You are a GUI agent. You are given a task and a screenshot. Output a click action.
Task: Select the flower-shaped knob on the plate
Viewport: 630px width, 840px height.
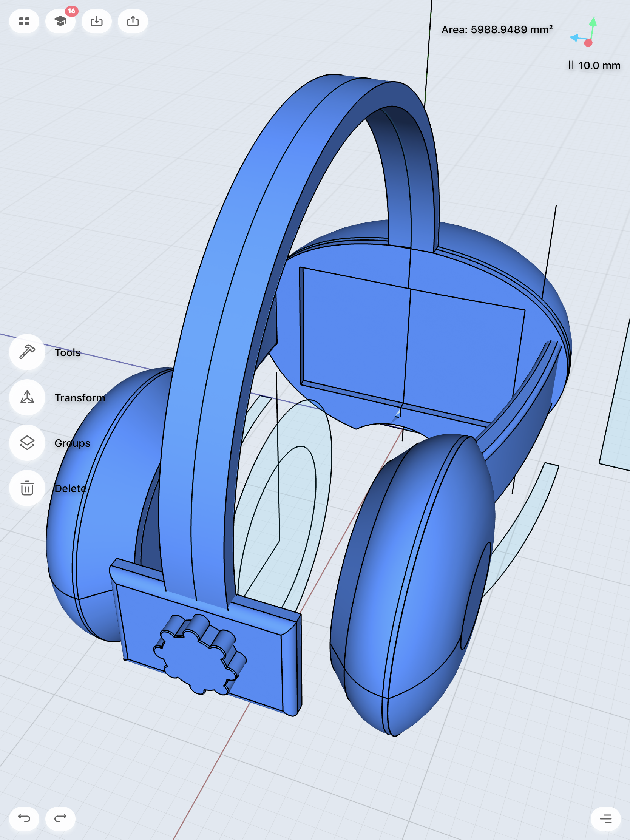[x=200, y=655]
